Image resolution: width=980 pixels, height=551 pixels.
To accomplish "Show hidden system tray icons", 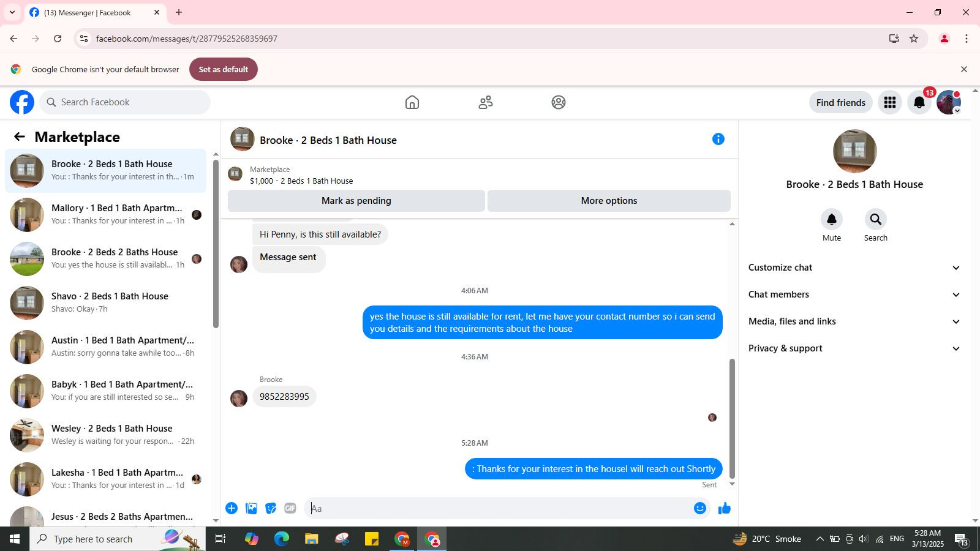I will (x=820, y=539).
